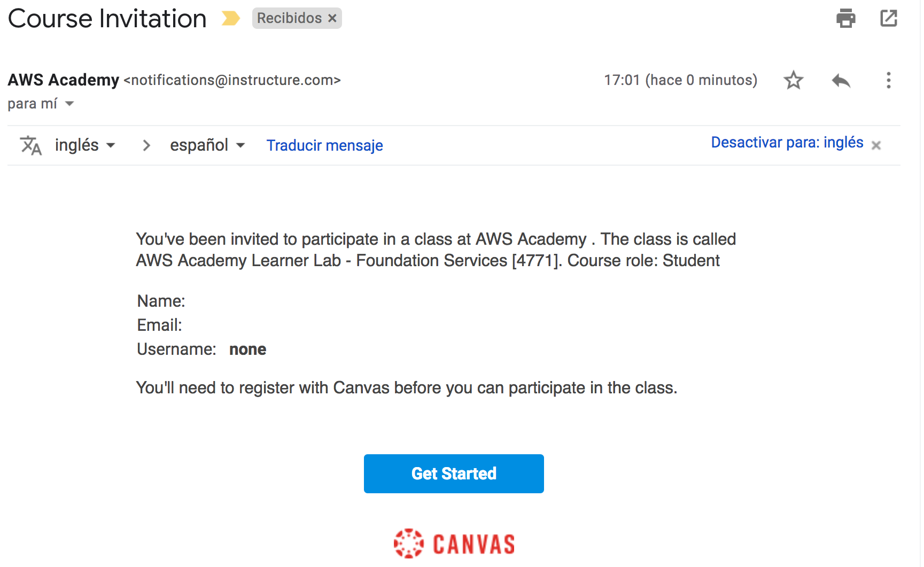Click the print email icon
This screenshot has height=567, width=924.
(x=845, y=19)
